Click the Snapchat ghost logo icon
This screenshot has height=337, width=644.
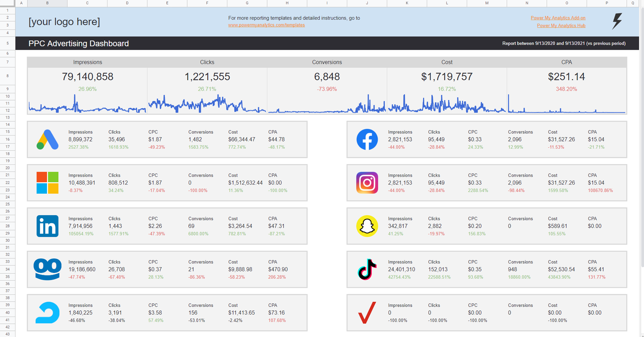(x=367, y=226)
